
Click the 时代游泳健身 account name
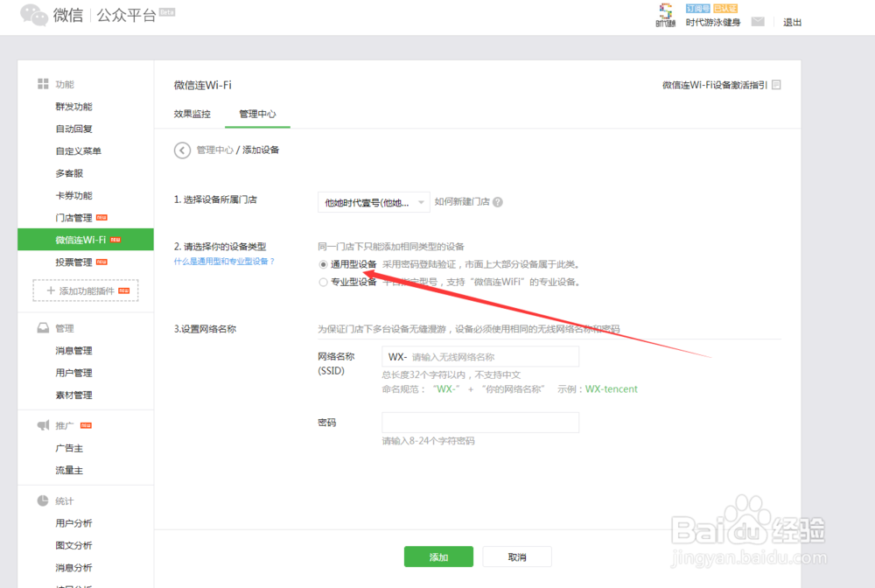pyautogui.click(x=713, y=23)
